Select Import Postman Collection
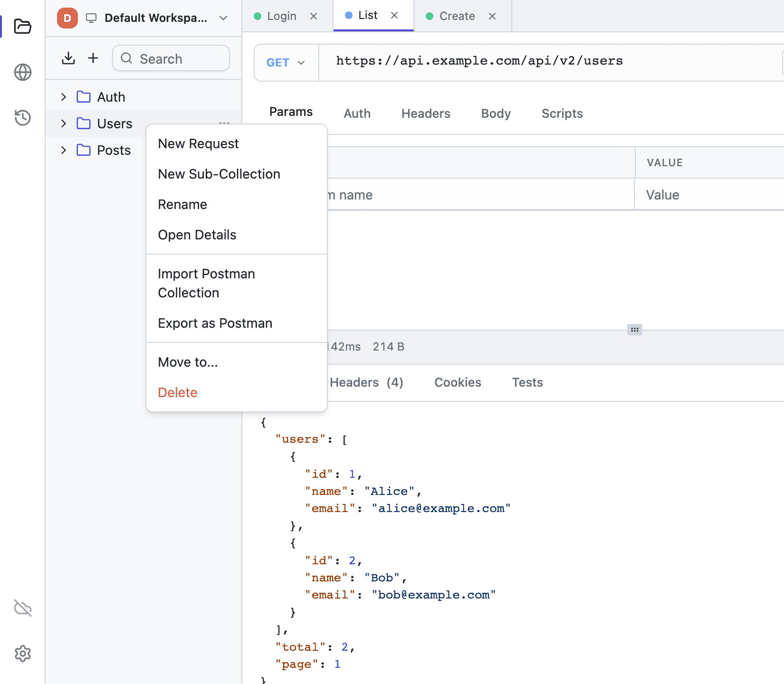 point(237,283)
